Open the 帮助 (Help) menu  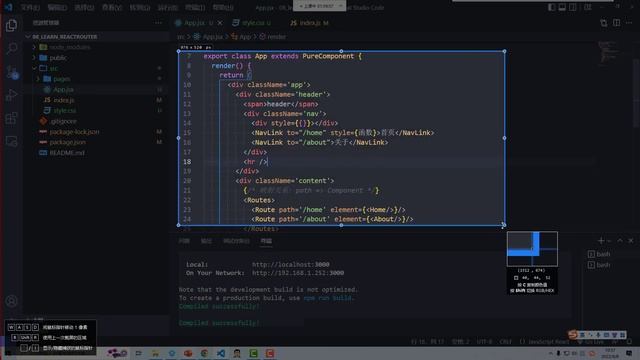(223, 7)
